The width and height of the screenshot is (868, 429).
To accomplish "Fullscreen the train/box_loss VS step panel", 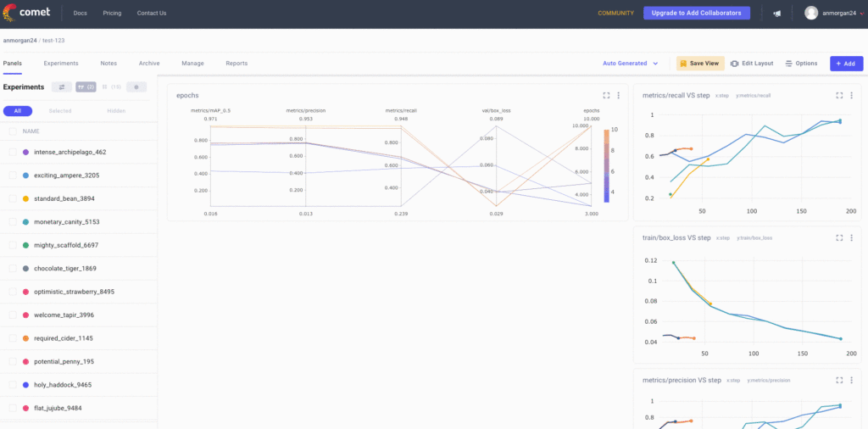I will [839, 237].
